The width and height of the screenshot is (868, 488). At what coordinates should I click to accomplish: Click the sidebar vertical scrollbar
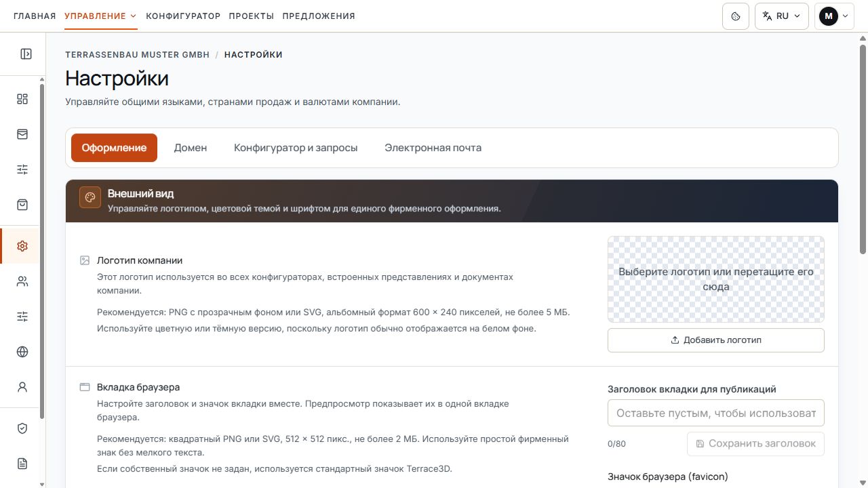(x=43, y=251)
